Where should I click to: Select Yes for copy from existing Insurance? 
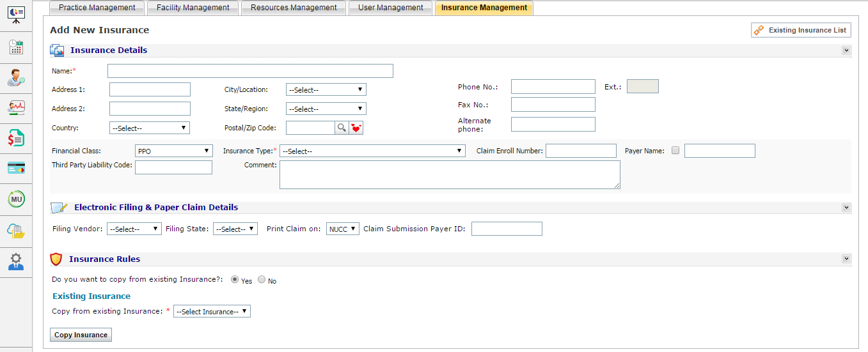point(235,280)
